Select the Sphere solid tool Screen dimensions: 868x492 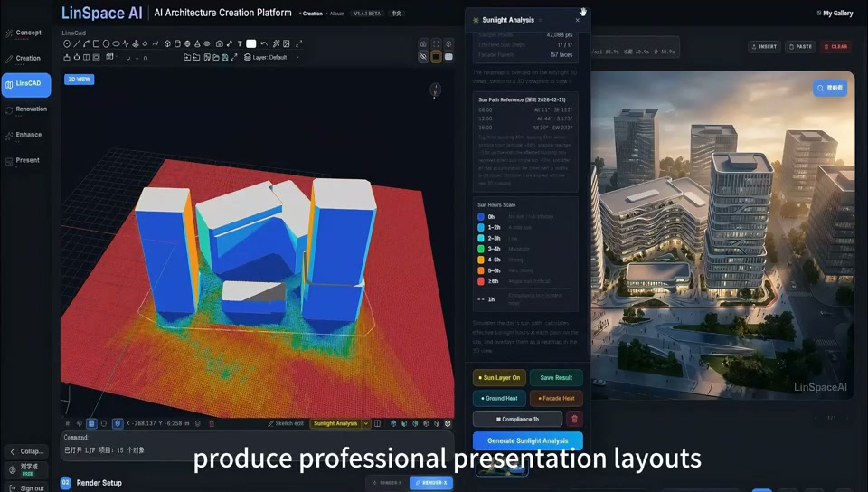(x=187, y=43)
